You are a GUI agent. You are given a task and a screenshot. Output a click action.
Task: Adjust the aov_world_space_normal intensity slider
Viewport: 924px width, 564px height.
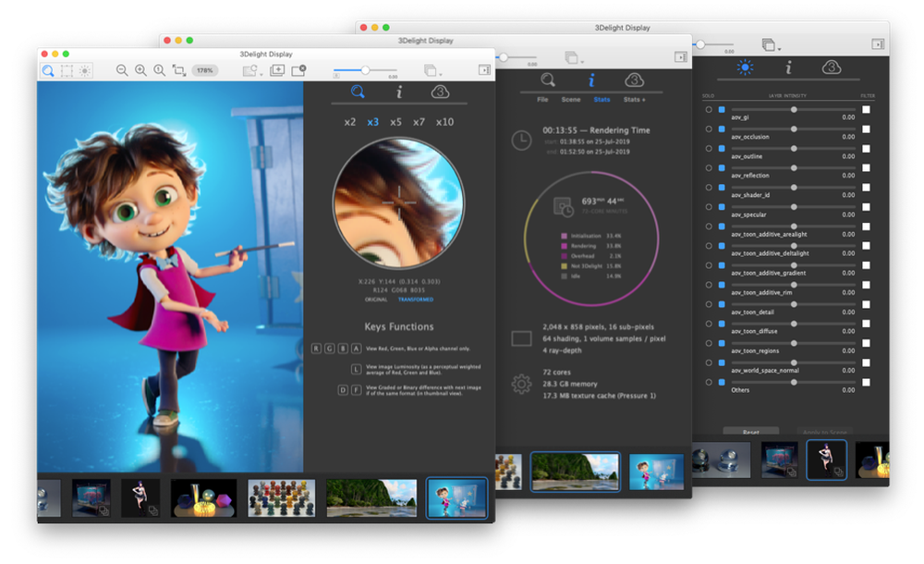click(793, 362)
